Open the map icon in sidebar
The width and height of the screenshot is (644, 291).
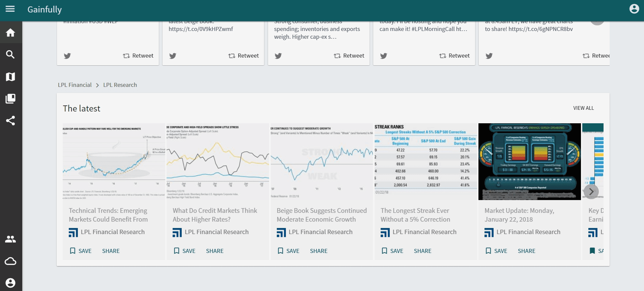pyautogui.click(x=10, y=77)
